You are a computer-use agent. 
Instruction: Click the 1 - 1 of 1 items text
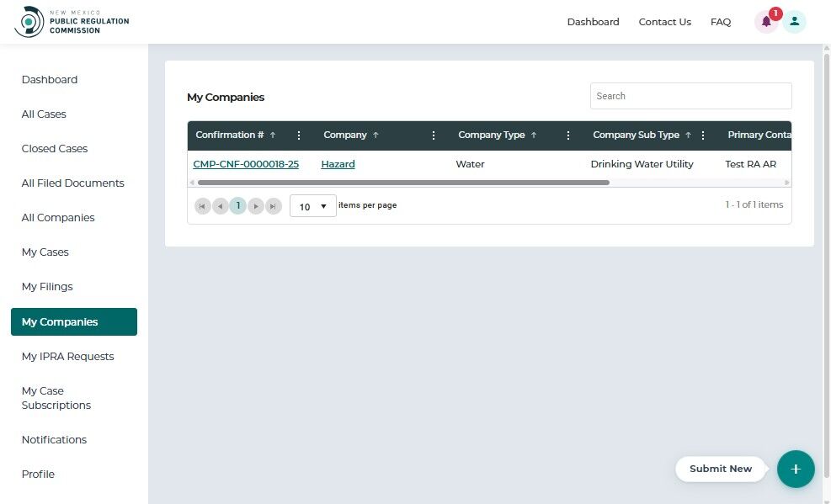click(754, 205)
